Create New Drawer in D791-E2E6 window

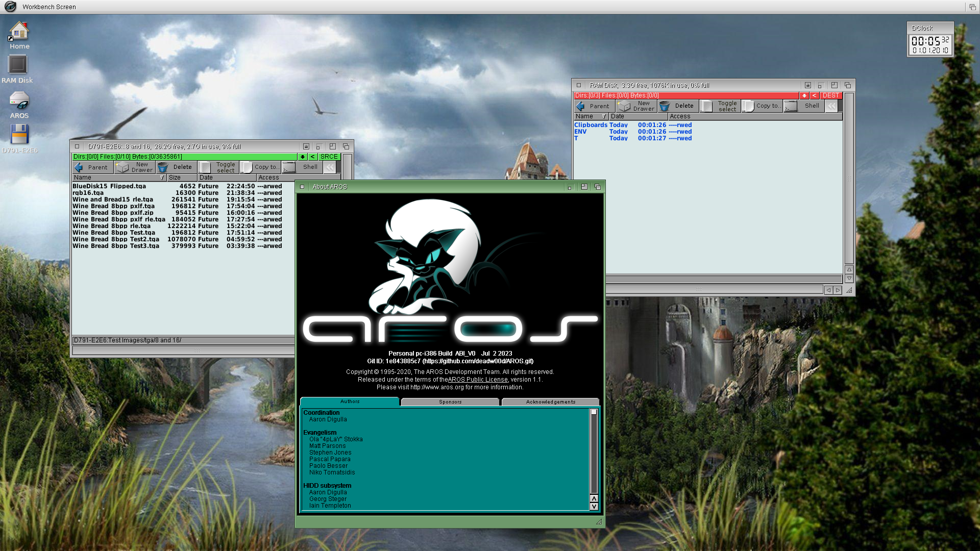[135, 167]
